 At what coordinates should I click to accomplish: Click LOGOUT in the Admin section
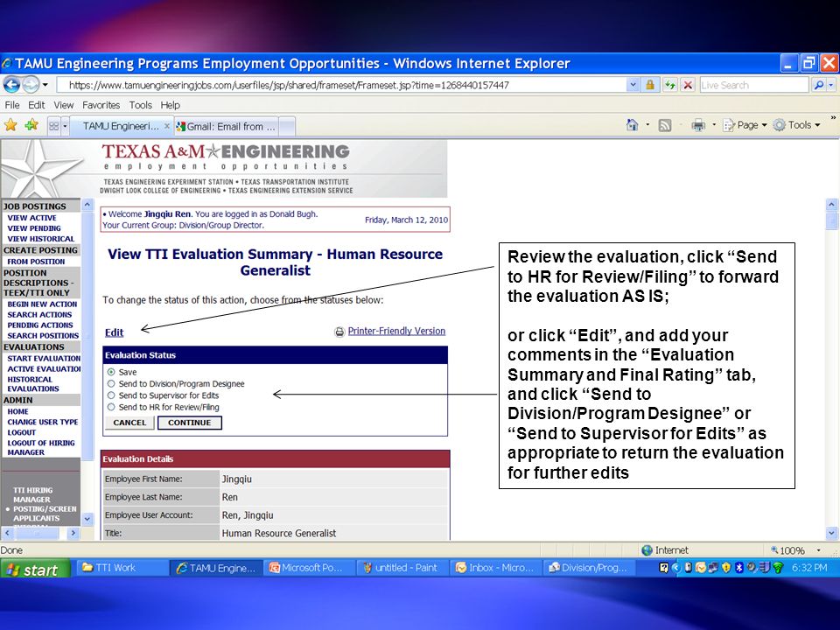(x=21, y=432)
